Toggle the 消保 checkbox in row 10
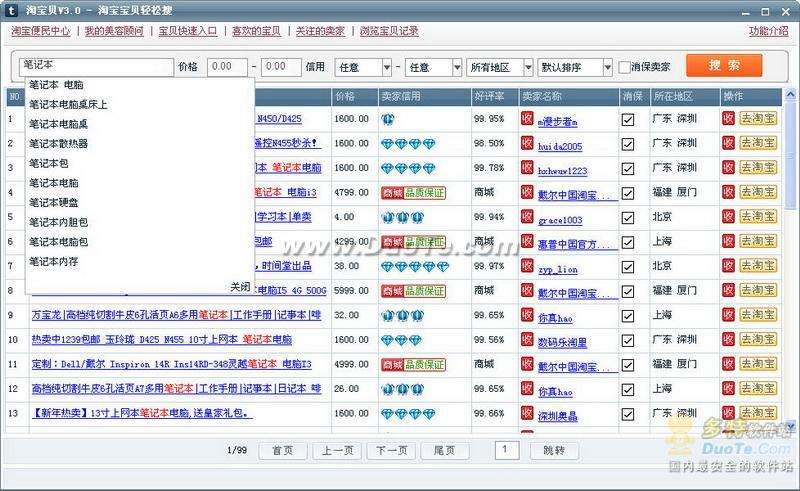 point(628,340)
